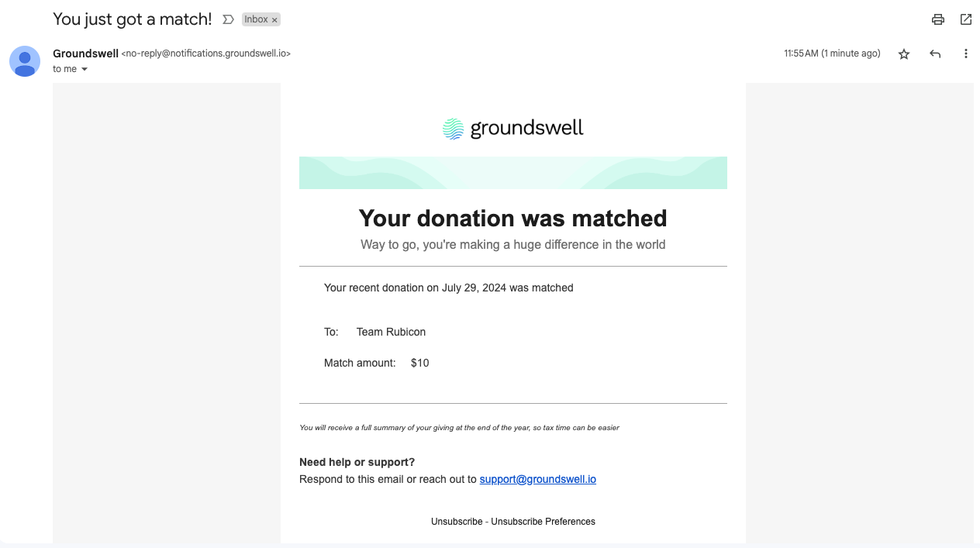Open email in new window icon
The image size is (980, 548).
(x=966, y=19)
